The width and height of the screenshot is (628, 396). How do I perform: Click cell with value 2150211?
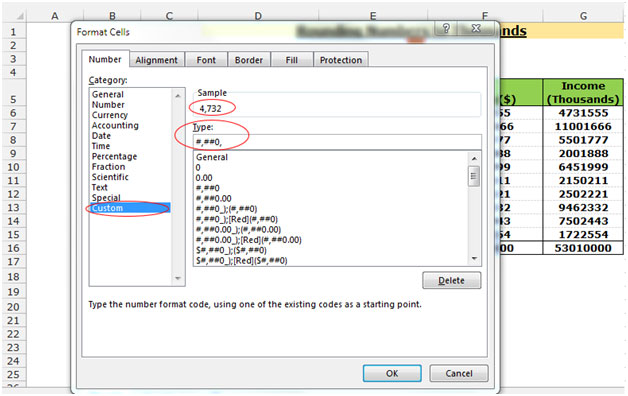point(583,181)
